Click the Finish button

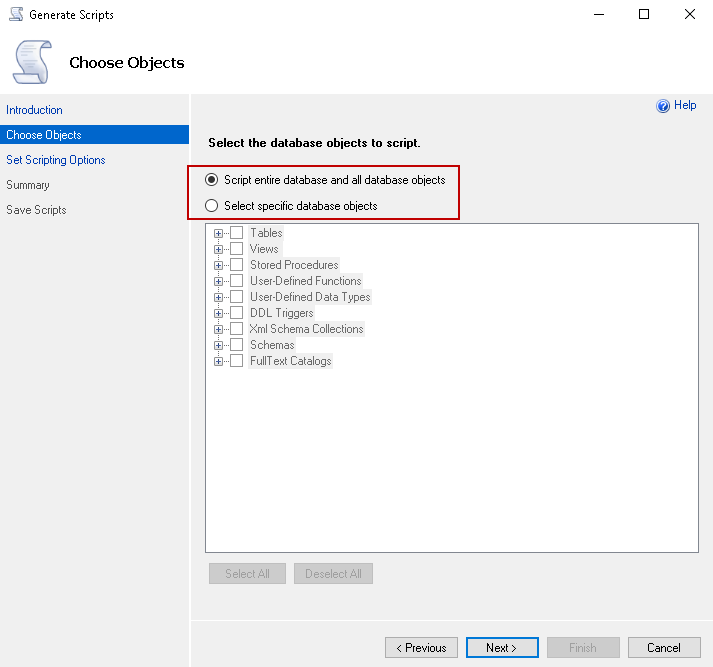pyautogui.click(x=583, y=647)
